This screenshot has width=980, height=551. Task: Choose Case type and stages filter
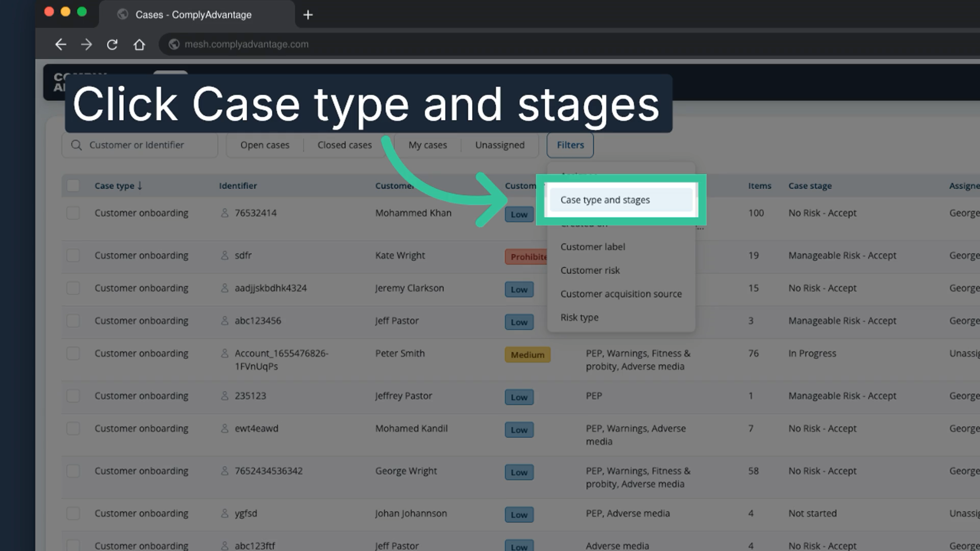(x=621, y=200)
